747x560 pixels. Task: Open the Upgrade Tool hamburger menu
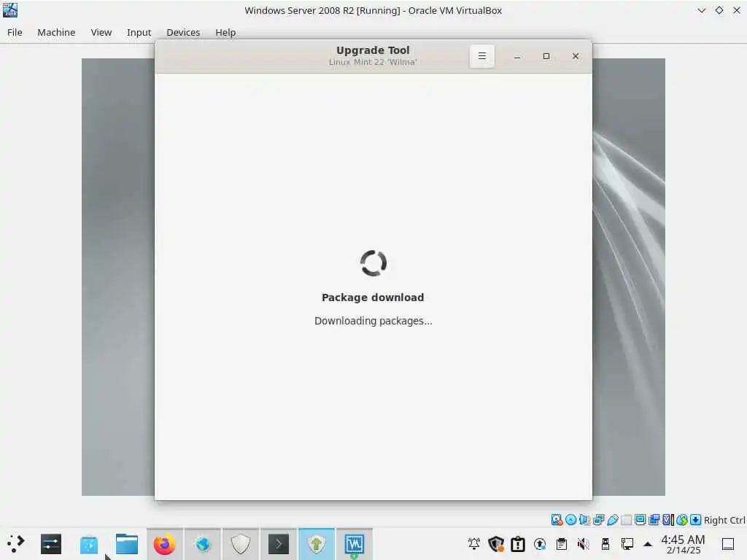481,56
